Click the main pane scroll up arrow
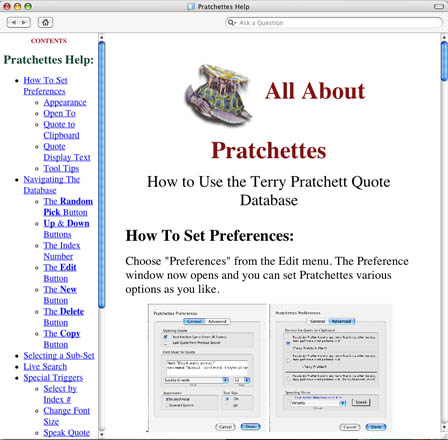This screenshot has width=448, height=440. coord(444,37)
